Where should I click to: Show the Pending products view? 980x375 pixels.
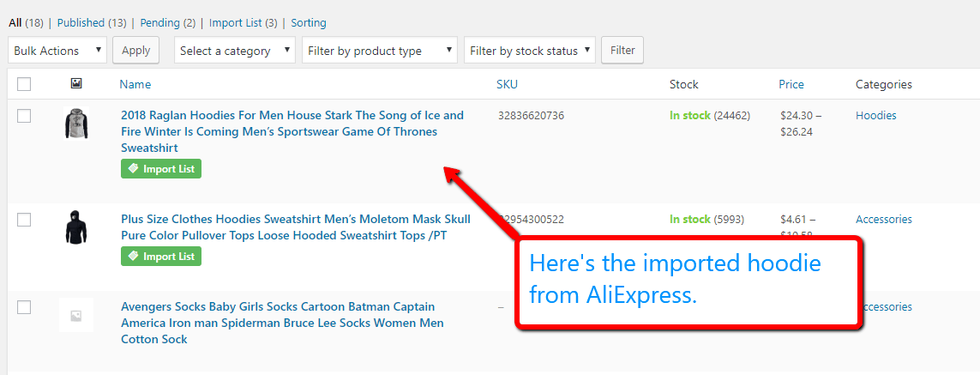(x=160, y=23)
